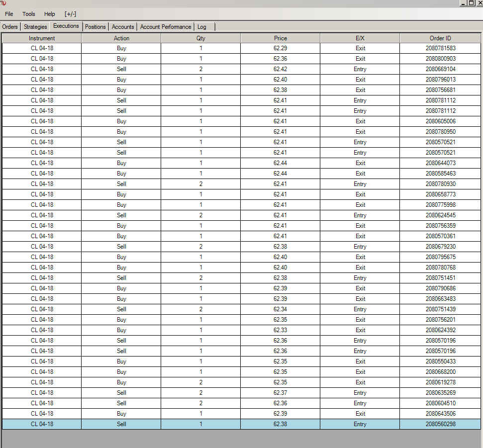This screenshot has width=483, height=448.
Task: Sort by the E/X column header
Action: pyautogui.click(x=360, y=38)
